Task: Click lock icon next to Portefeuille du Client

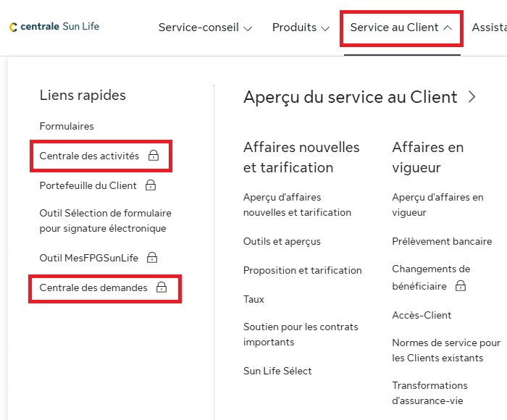Action: (151, 185)
